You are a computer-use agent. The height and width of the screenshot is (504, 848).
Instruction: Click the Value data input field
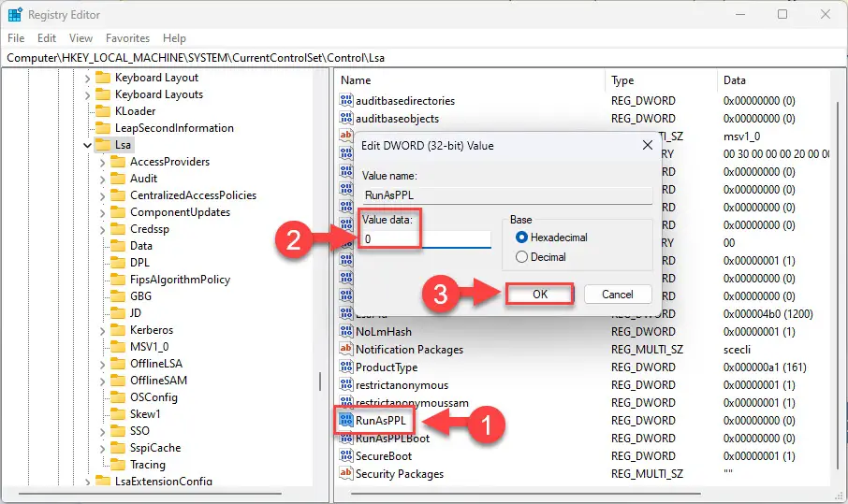426,238
